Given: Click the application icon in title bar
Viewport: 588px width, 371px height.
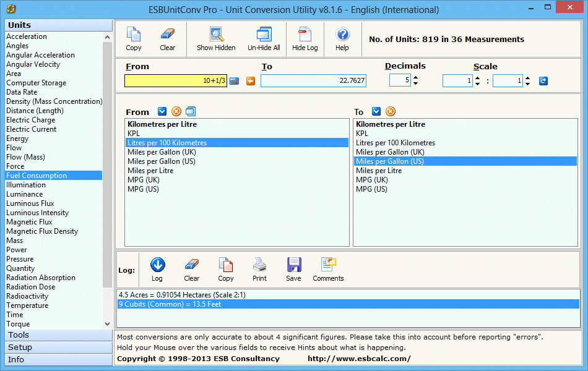Looking at the screenshot, I should 11,9.
